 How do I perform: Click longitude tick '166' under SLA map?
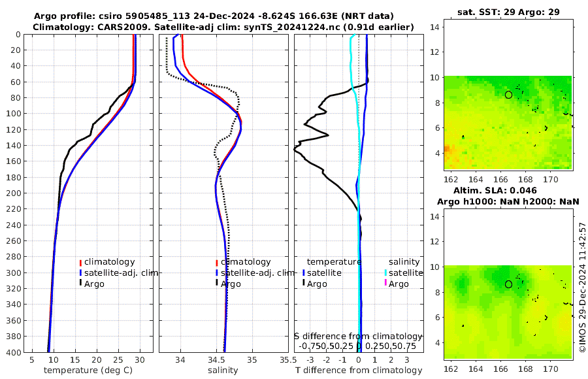[500, 369]
